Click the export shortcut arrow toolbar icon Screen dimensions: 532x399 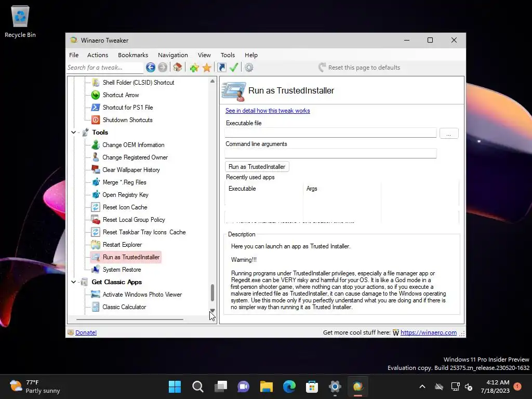[221, 68]
